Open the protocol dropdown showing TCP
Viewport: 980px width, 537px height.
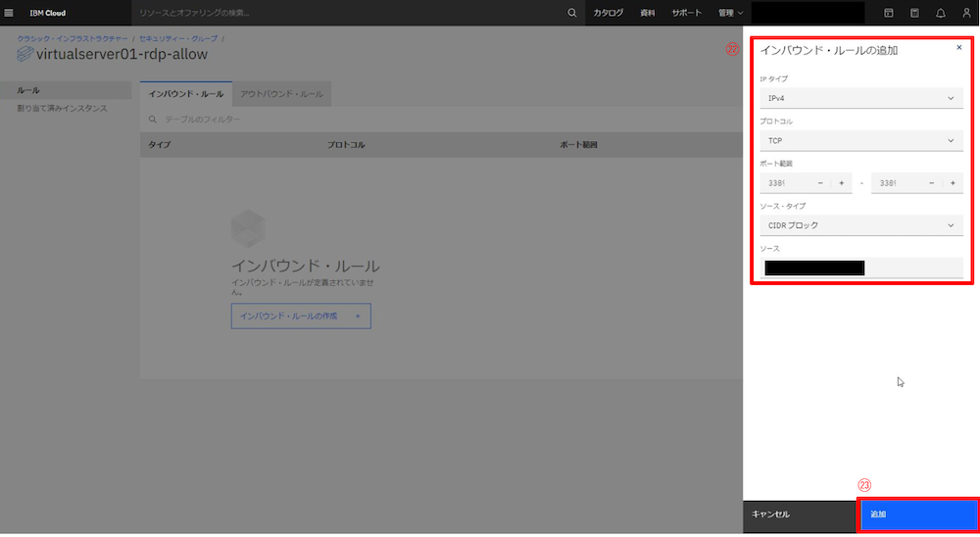[x=861, y=141]
